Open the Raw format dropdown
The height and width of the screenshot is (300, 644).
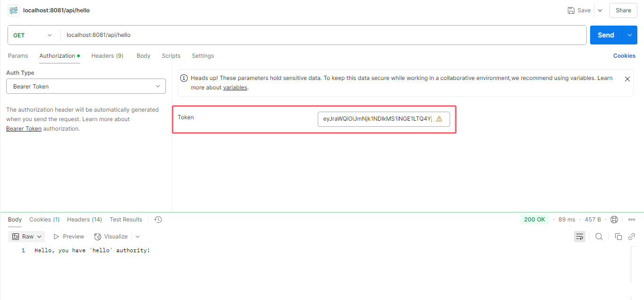tap(27, 237)
